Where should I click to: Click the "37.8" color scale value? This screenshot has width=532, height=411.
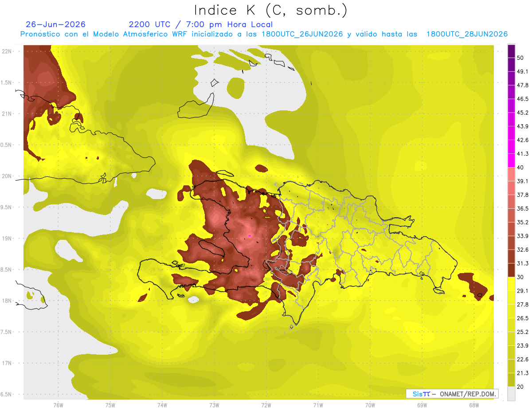pyautogui.click(x=523, y=195)
